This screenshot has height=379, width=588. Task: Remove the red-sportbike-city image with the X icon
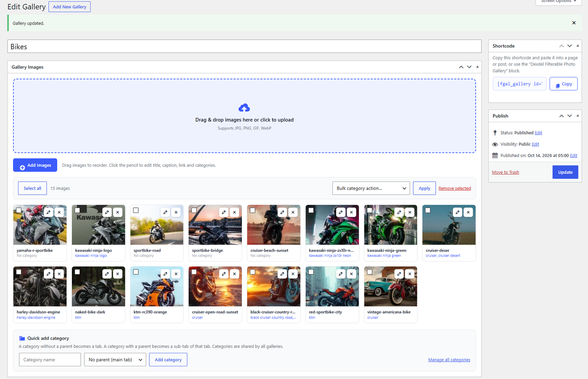pos(351,274)
